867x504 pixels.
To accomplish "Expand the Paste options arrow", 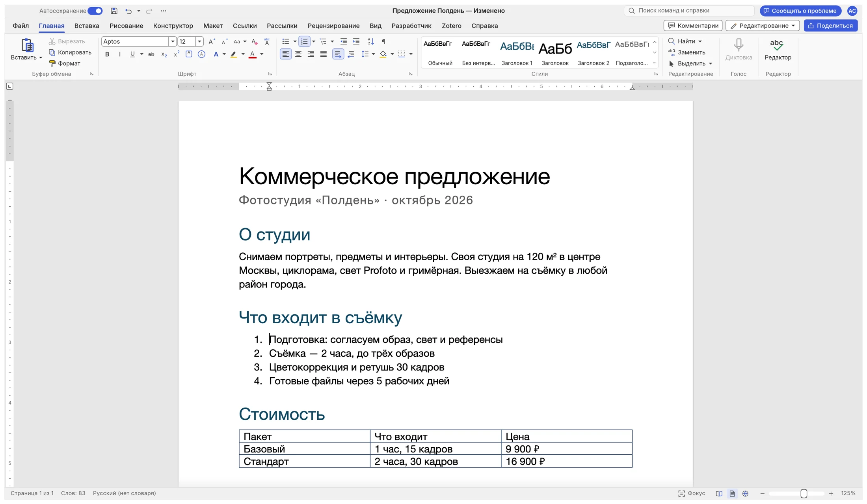I will click(x=41, y=57).
